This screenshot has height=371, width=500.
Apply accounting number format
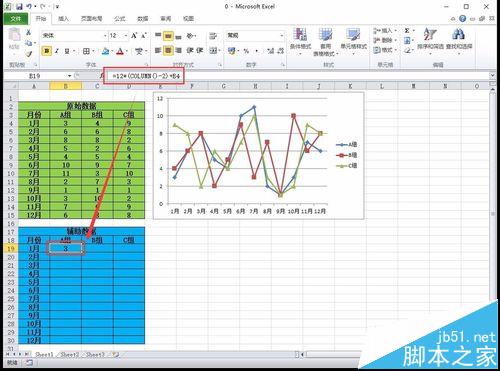click(x=231, y=51)
